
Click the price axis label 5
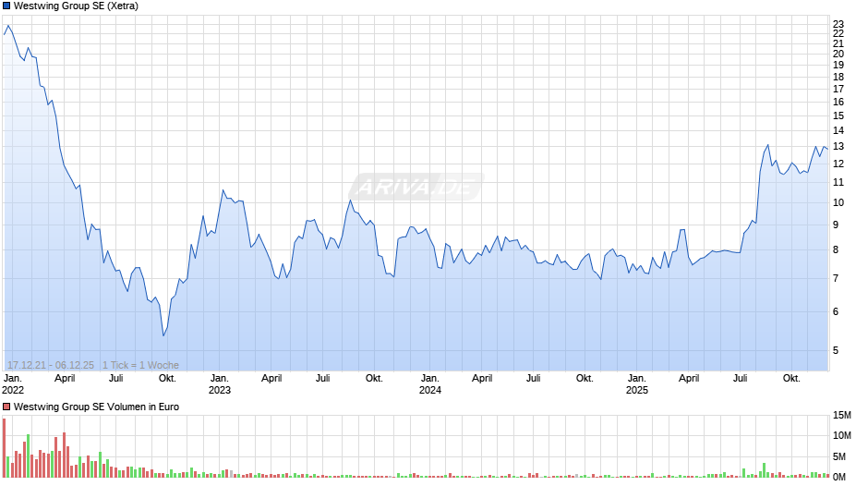(836, 351)
